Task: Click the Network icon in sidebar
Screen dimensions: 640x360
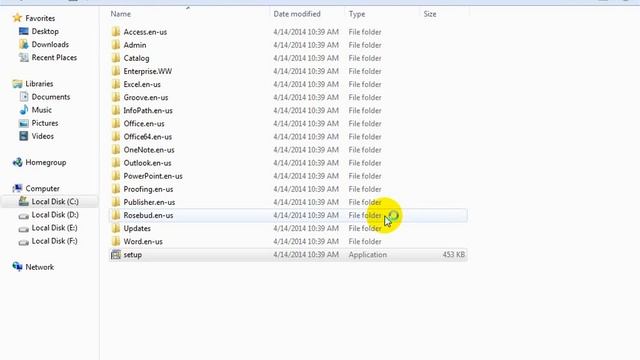Action: [x=17, y=267]
